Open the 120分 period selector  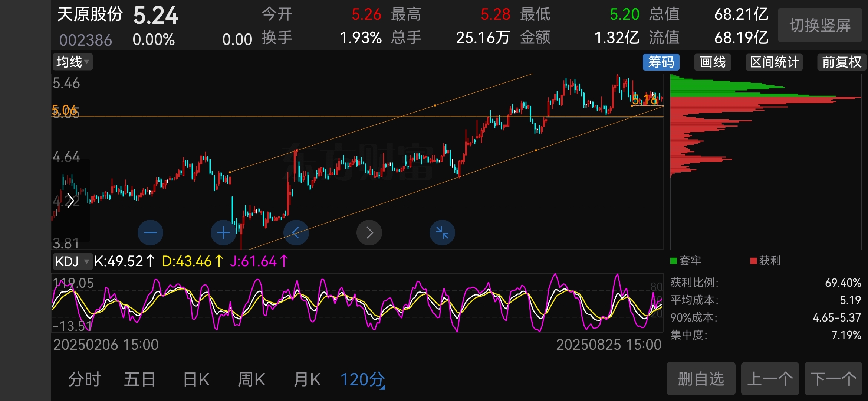click(x=363, y=379)
